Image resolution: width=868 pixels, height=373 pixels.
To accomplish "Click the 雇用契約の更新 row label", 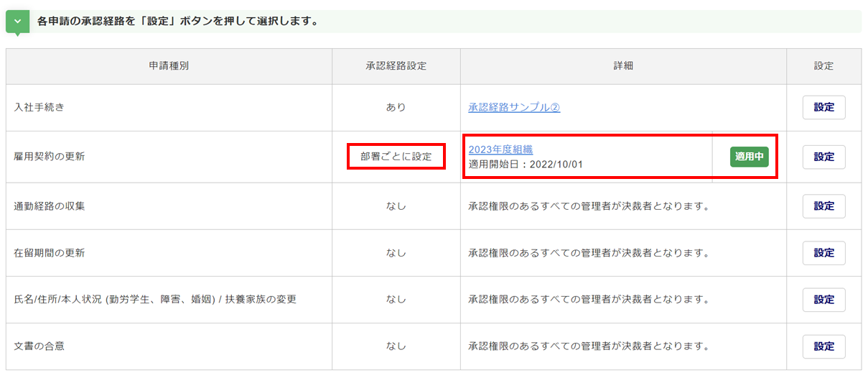I will tap(50, 157).
